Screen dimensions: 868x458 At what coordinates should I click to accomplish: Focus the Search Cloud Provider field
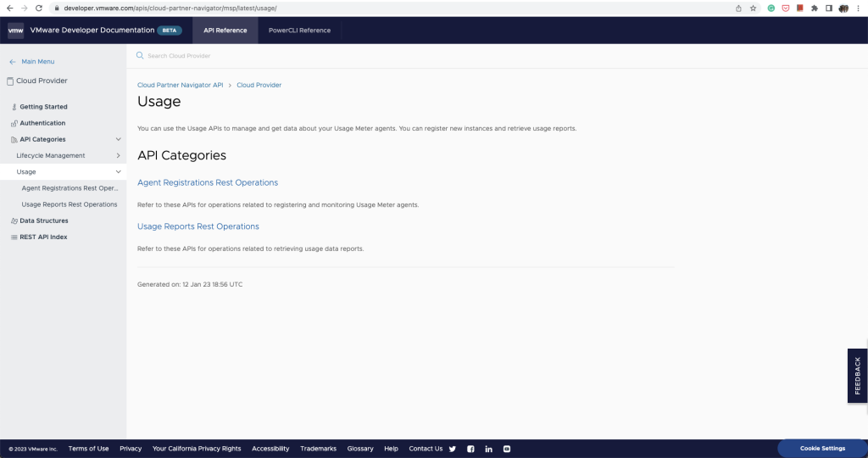pyautogui.click(x=498, y=56)
